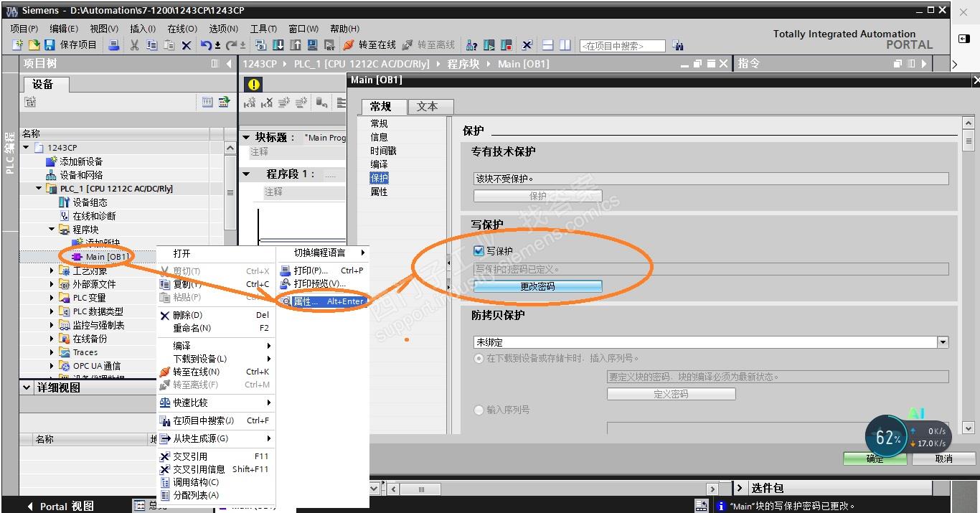The height and width of the screenshot is (513, 980).
Task: Click the yellow warning icon in editor
Action: click(x=254, y=85)
